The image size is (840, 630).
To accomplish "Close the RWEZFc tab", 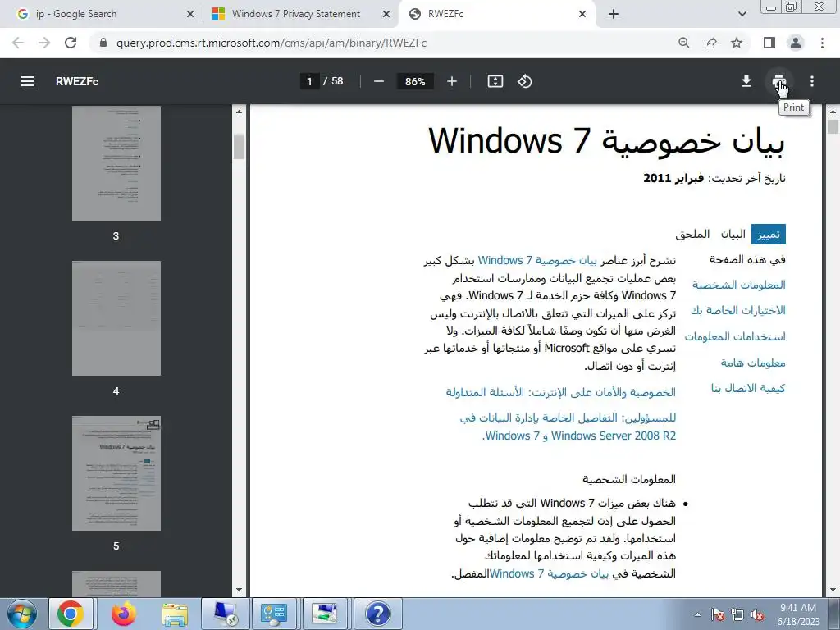I will coord(582,14).
